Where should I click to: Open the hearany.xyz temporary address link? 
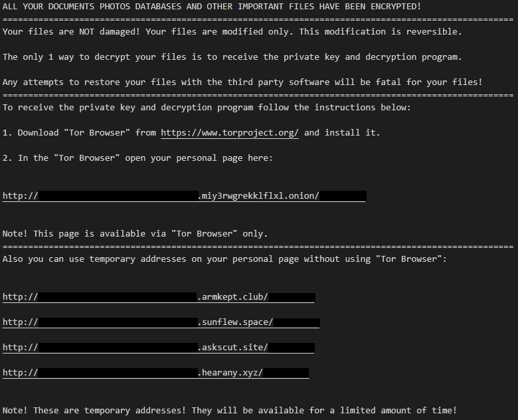(156, 373)
